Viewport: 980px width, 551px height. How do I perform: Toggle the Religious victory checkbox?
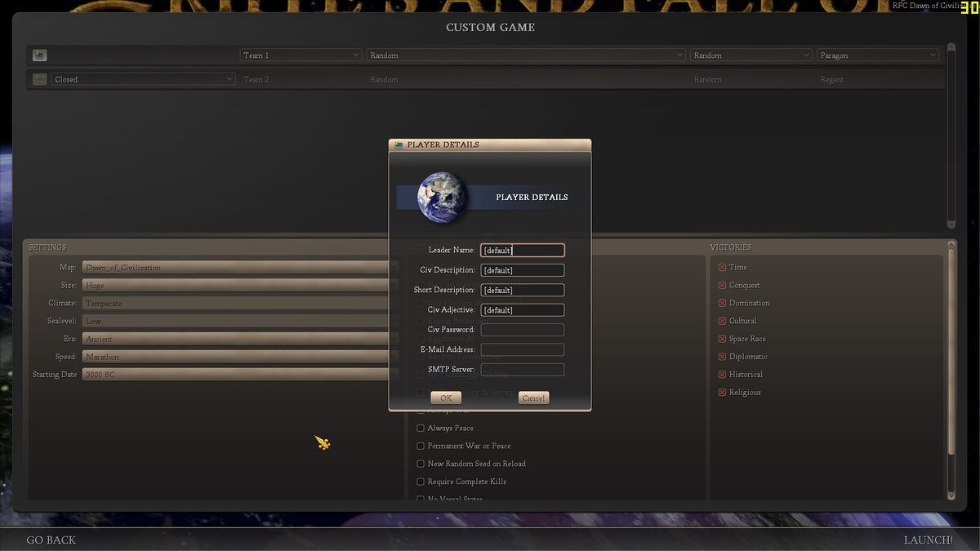722,393
